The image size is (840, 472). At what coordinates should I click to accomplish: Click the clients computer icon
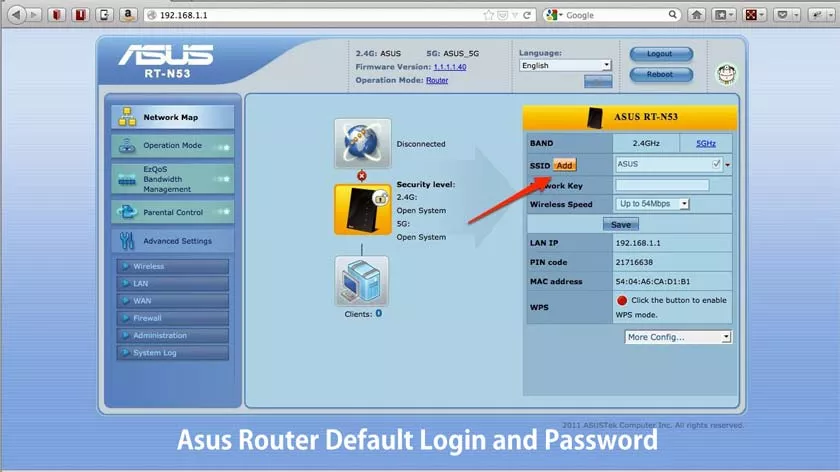coord(362,281)
